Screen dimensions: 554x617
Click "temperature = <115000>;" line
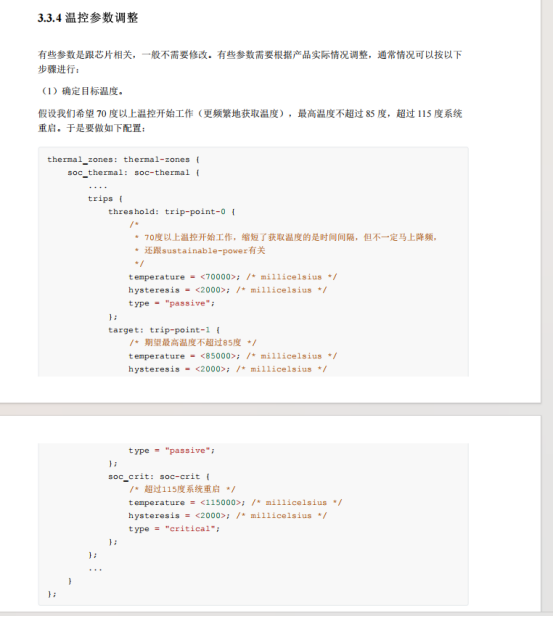pos(235,503)
